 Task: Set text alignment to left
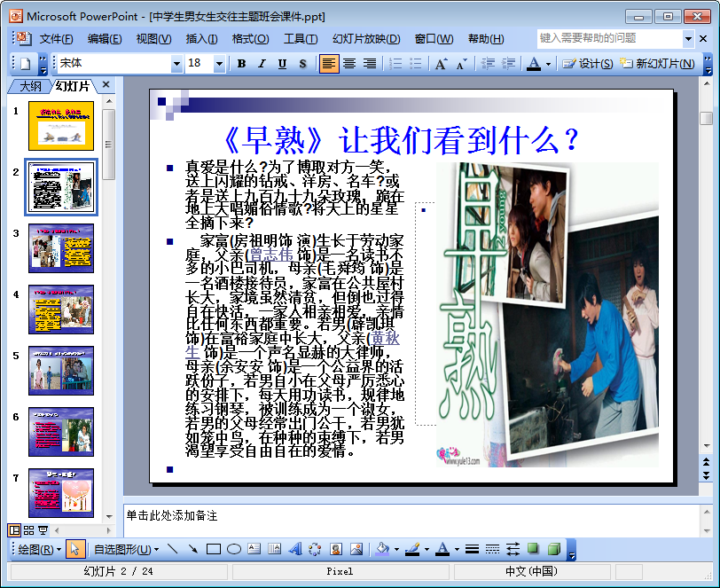[x=329, y=64]
